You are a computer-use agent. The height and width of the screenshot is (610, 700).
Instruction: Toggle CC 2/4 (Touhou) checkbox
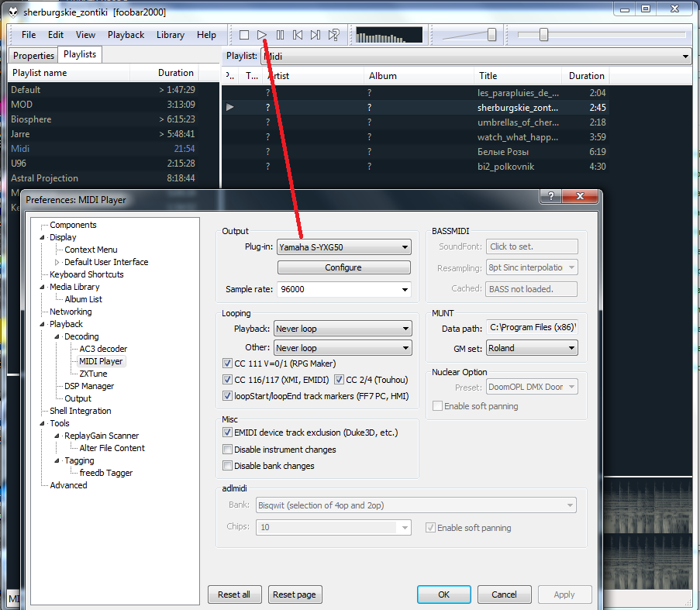(x=339, y=380)
